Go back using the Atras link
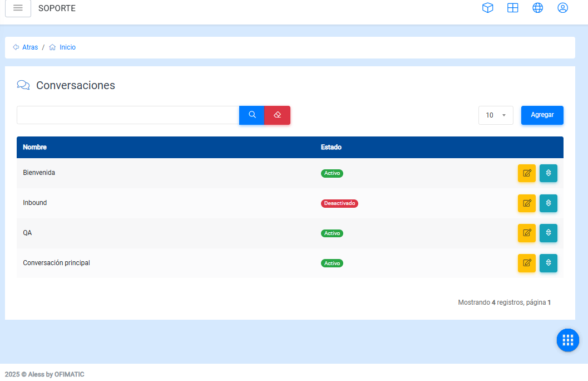Image resolution: width=588 pixels, height=381 pixels. 30,47
